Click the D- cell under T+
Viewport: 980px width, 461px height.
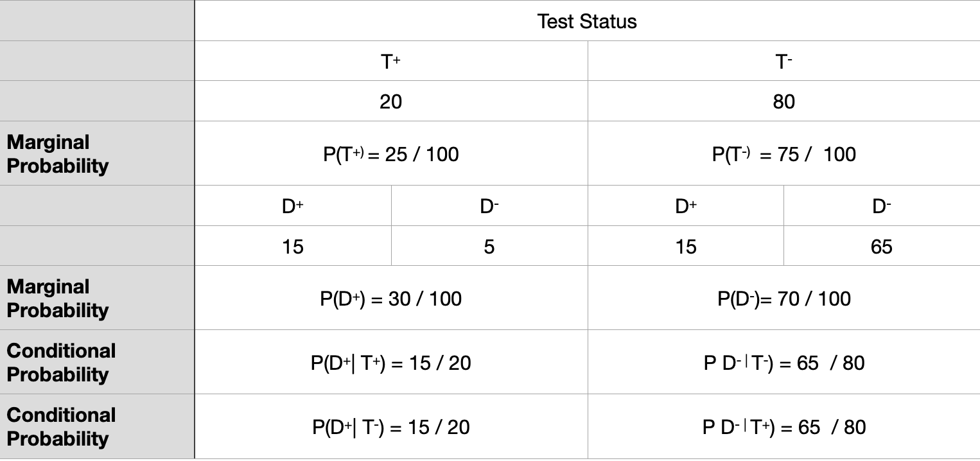click(x=489, y=206)
